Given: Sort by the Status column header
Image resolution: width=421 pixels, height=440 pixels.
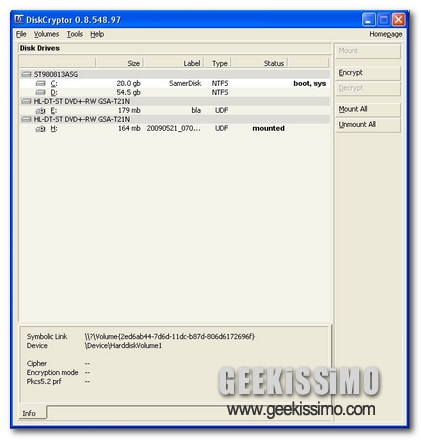Looking at the screenshot, I should tap(259, 63).
